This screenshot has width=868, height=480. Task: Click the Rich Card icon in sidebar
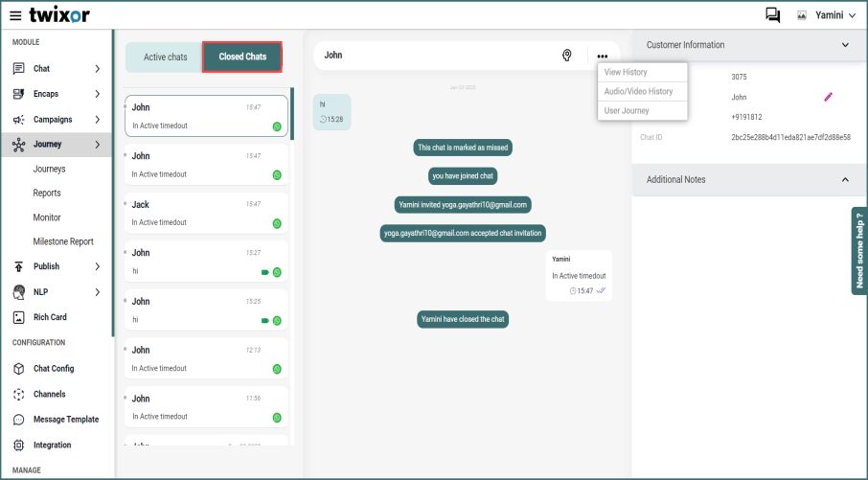coord(19,317)
